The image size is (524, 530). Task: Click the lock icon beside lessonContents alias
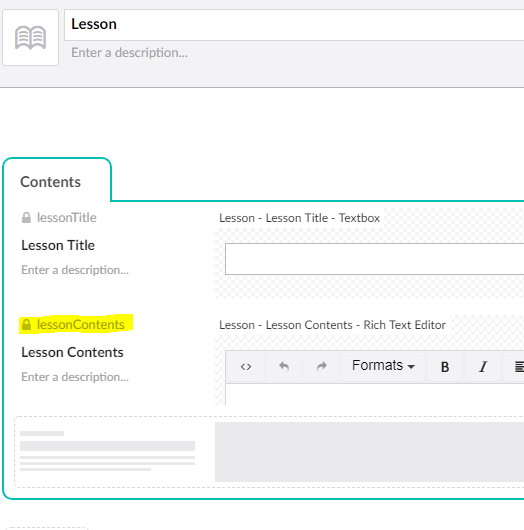(26, 324)
